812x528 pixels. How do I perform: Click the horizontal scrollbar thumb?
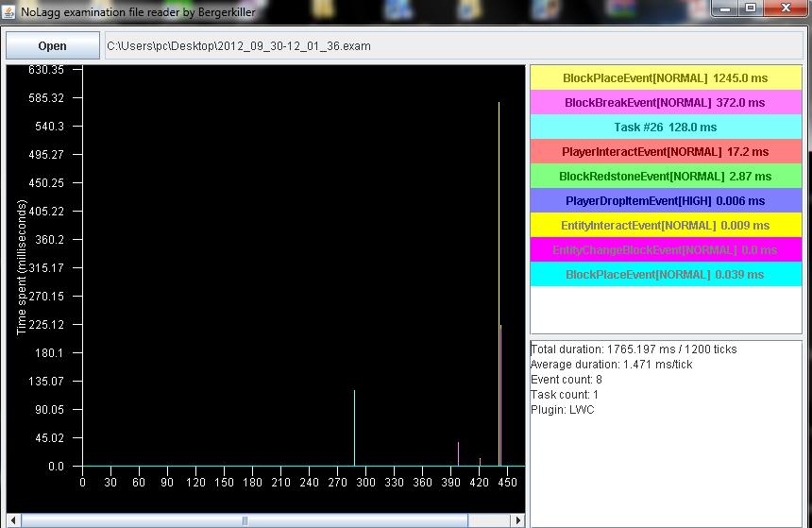point(245,520)
